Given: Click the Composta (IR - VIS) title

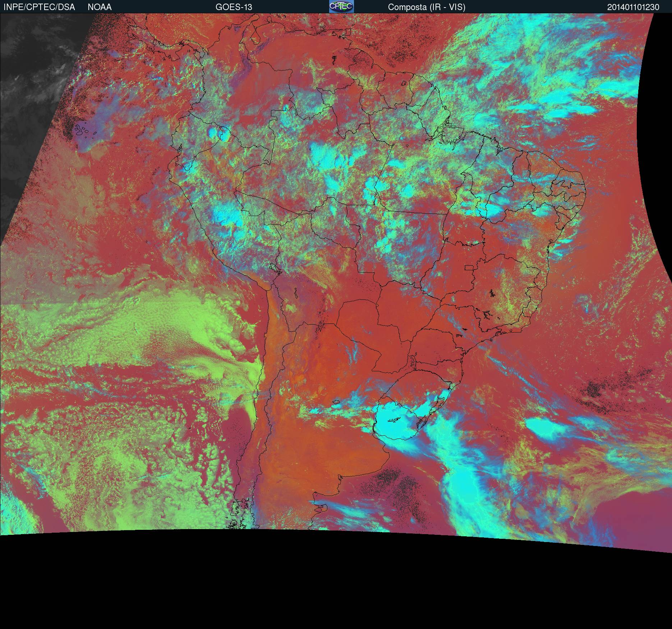Looking at the screenshot, I should (427, 7).
